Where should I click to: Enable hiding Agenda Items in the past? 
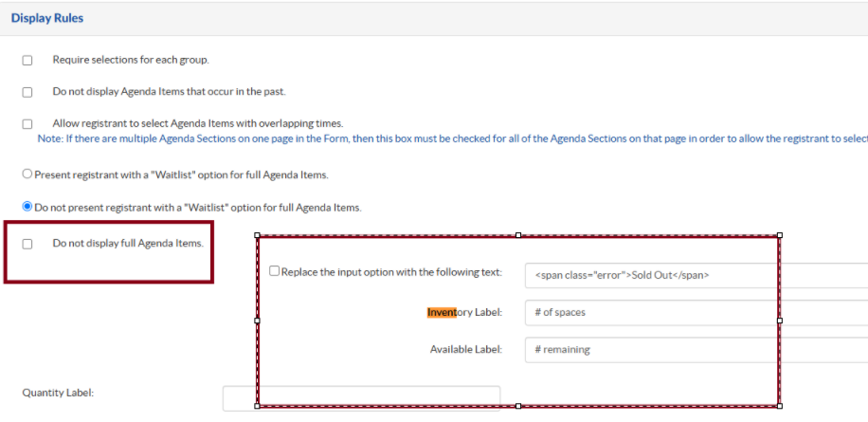[x=27, y=92]
